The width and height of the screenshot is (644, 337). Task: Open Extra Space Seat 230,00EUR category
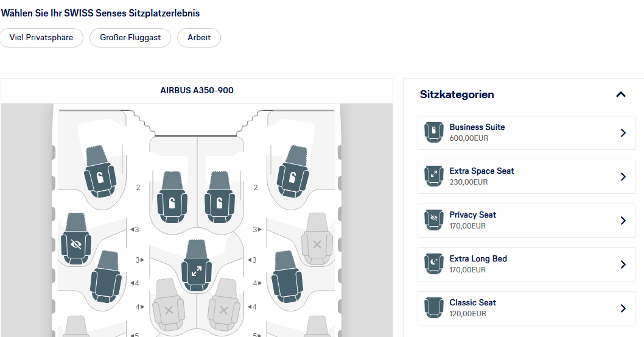tap(527, 177)
